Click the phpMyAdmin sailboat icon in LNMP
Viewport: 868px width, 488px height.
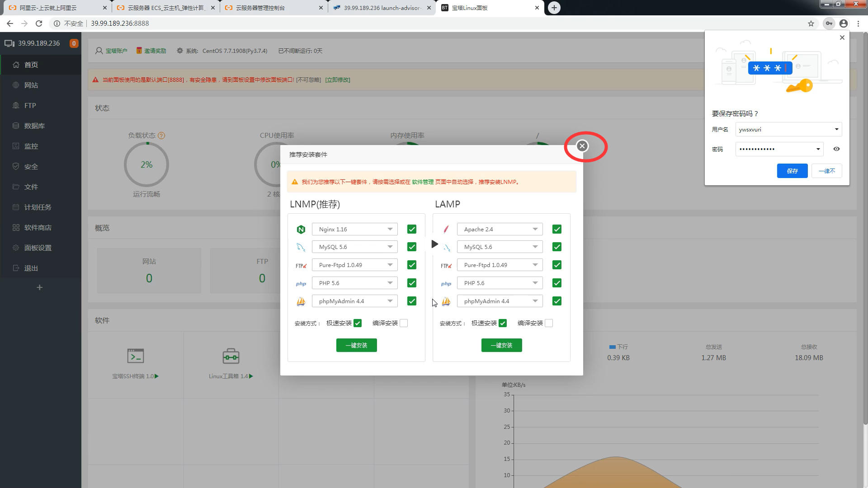click(x=301, y=301)
